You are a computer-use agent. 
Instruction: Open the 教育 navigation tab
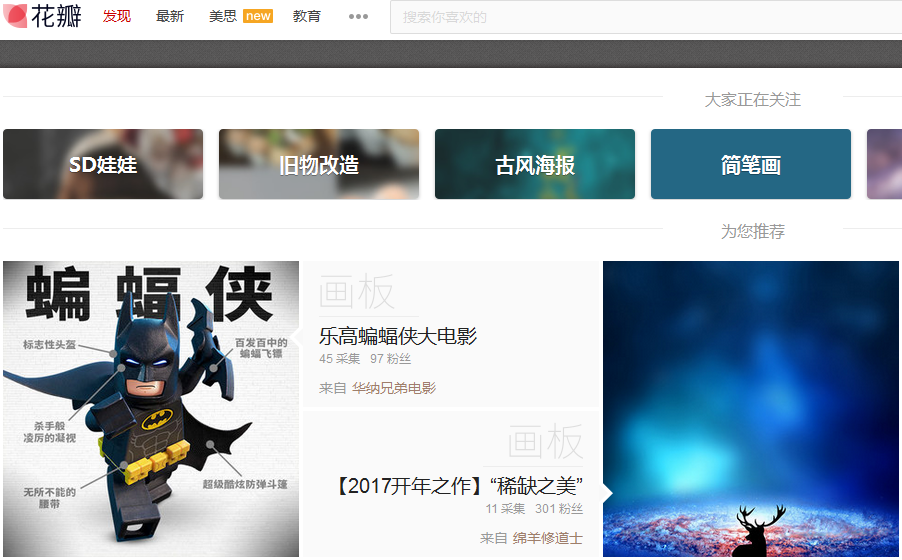(307, 16)
